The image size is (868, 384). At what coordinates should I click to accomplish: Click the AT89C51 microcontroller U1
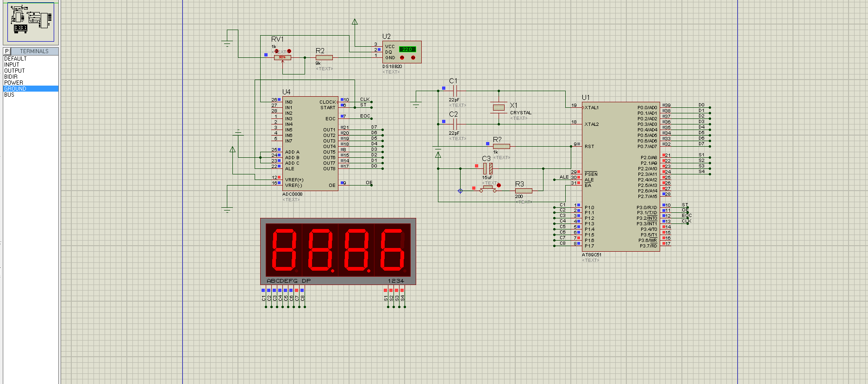620,176
